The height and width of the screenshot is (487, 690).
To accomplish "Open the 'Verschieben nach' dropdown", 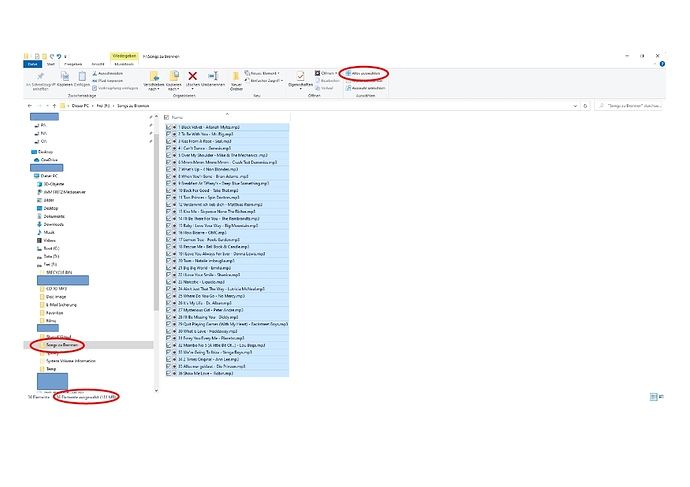I will pyautogui.click(x=153, y=87).
